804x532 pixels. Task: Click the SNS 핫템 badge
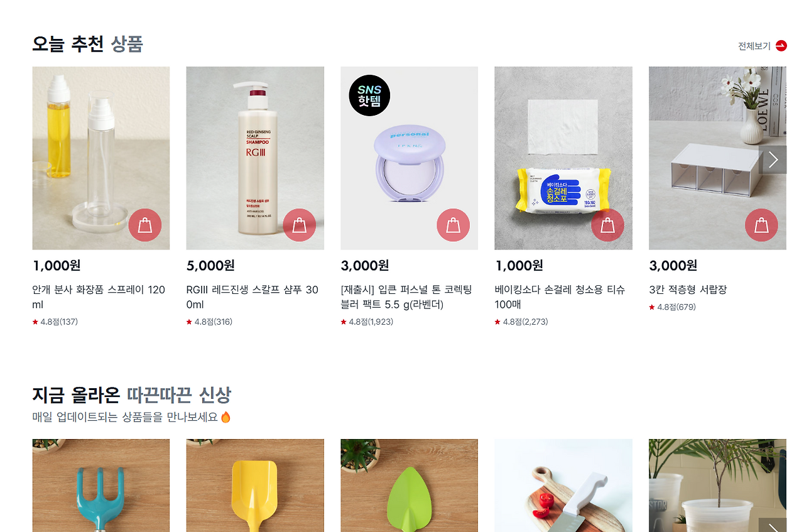point(369,95)
